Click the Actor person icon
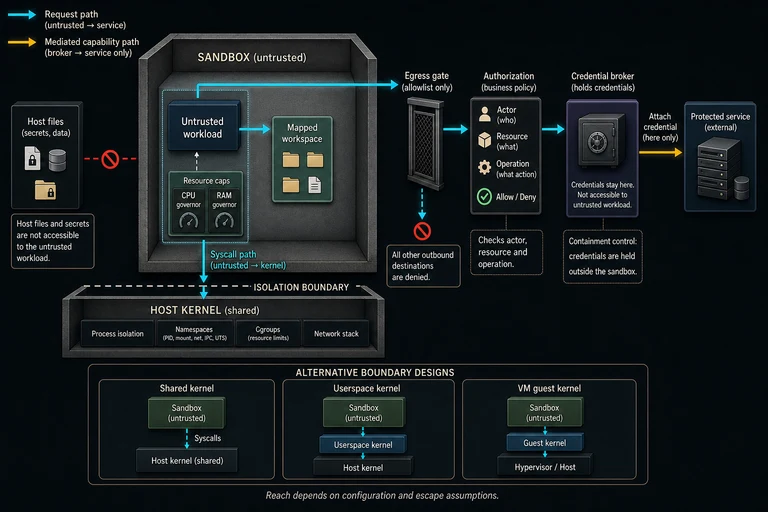 click(x=484, y=114)
